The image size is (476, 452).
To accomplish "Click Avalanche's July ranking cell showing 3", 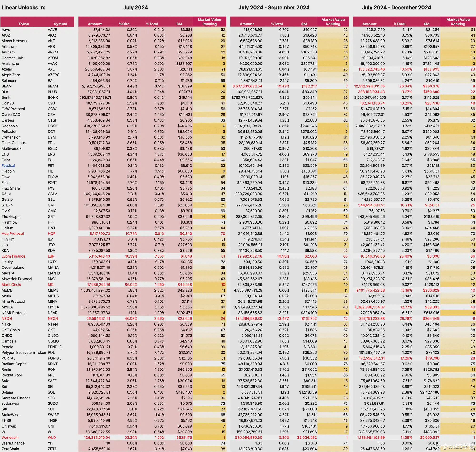I will [x=209, y=64].
